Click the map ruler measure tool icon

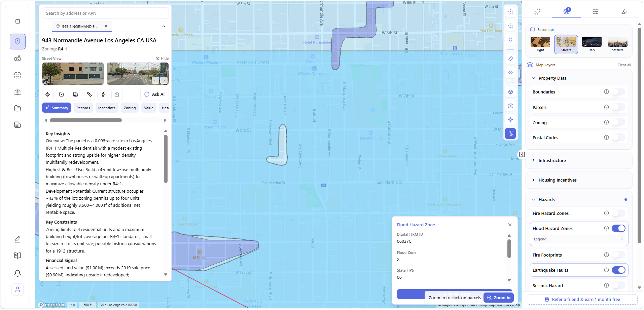click(510, 59)
